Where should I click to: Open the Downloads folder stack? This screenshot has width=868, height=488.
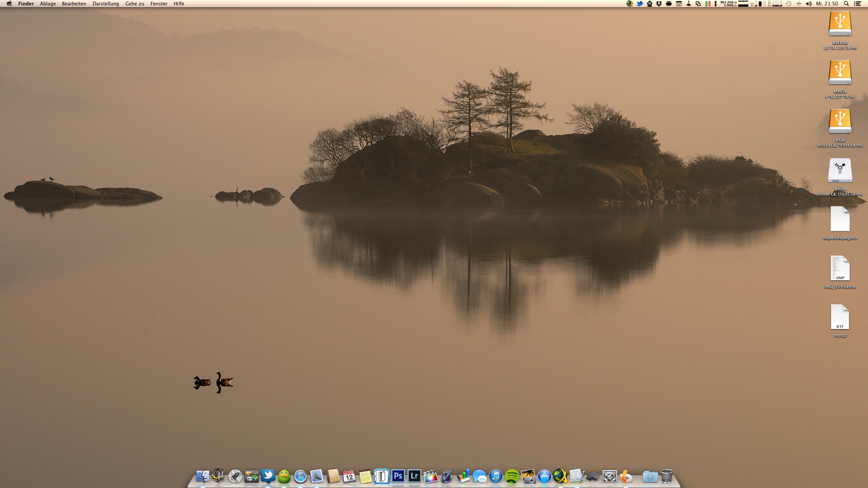[650, 476]
